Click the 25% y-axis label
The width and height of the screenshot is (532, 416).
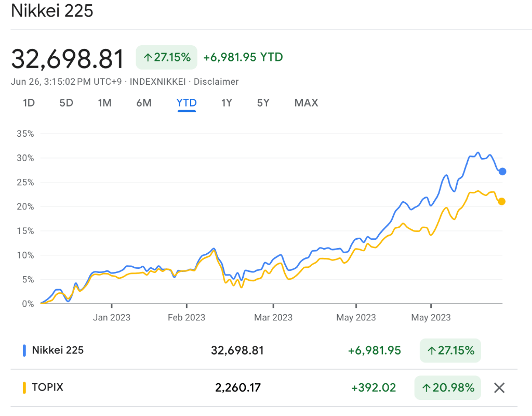[25, 183]
